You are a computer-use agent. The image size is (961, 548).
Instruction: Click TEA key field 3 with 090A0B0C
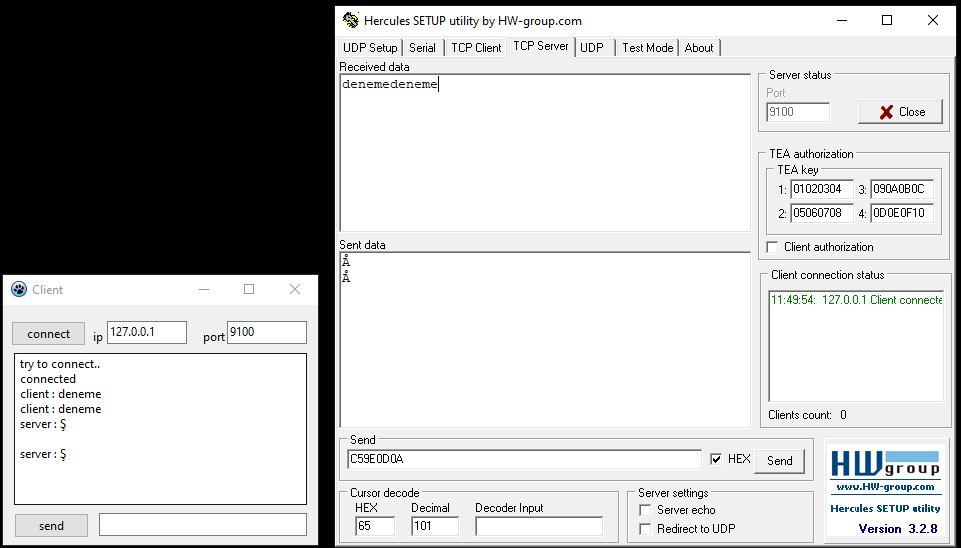pos(902,189)
